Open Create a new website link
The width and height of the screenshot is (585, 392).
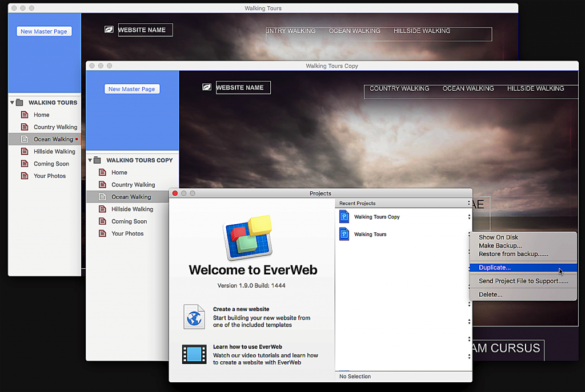(x=241, y=309)
